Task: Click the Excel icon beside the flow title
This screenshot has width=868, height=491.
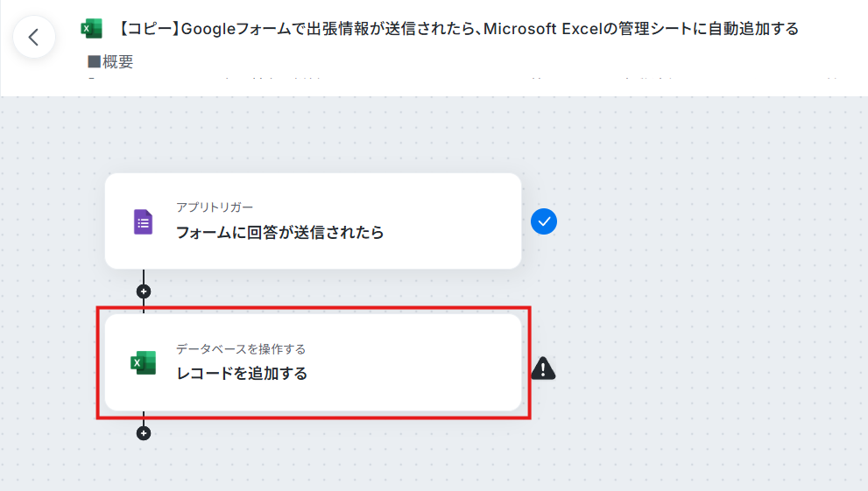Action: point(91,29)
